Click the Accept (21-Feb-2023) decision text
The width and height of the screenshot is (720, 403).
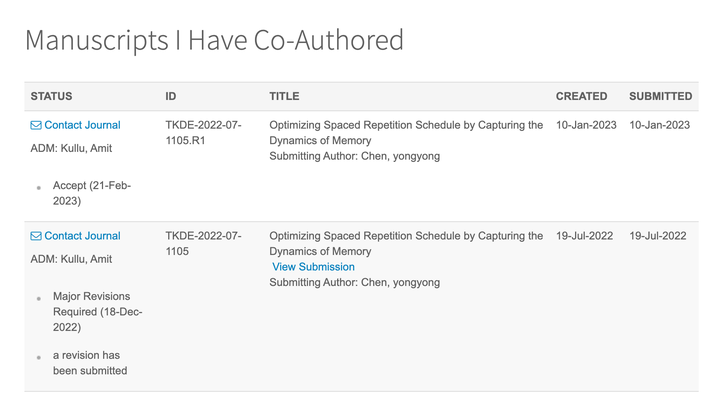pyautogui.click(x=92, y=193)
